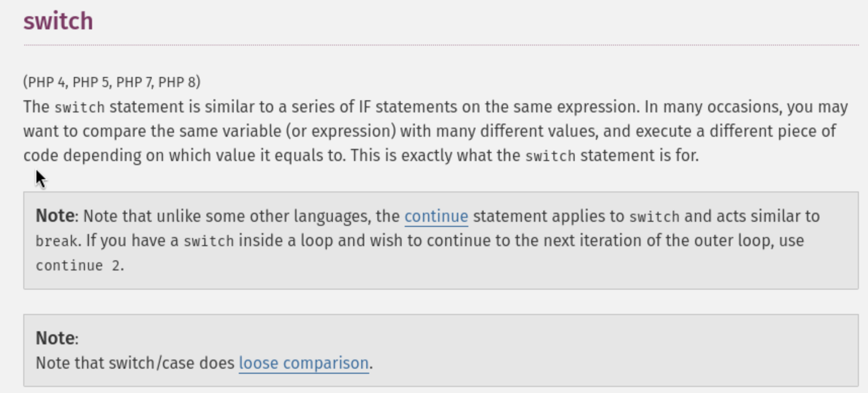Click "switch" code before "statement is for"
Viewport: 868px width, 393px height.
point(550,156)
